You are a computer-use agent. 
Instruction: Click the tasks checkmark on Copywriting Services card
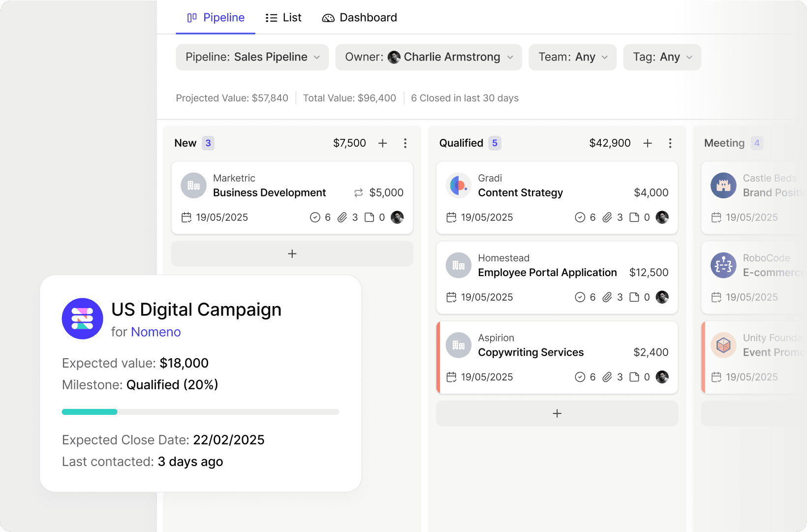click(580, 377)
